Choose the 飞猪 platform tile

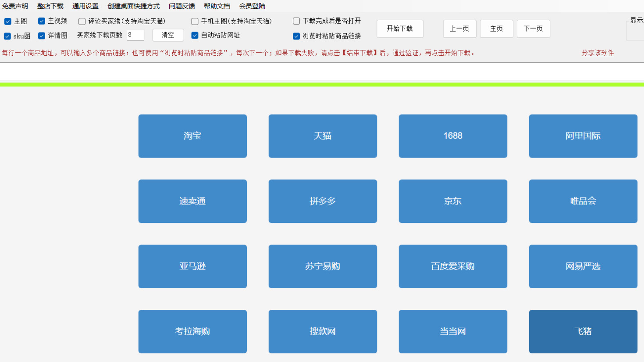point(583,332)
